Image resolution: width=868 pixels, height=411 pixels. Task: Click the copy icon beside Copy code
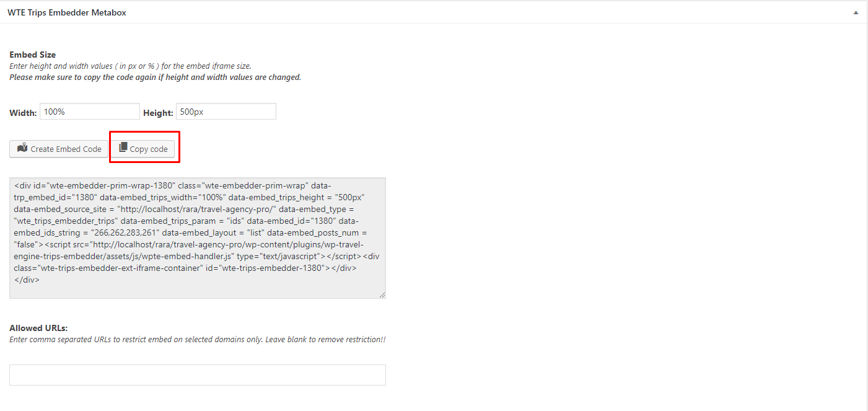(123, 148)
